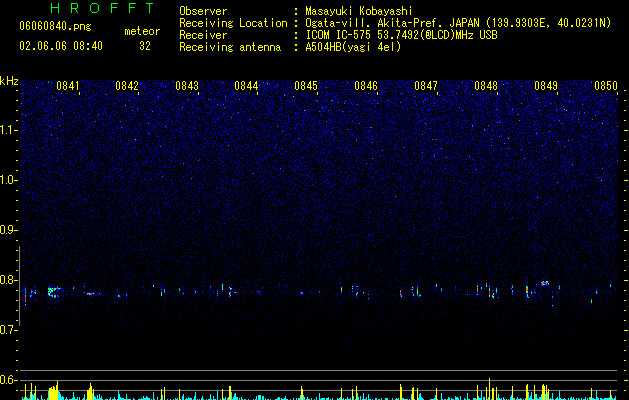The width and height of the screenshot is (629, 400).
Task: Select the Ogata-vill. Akita-Pref. JAPAN location text
Action: coord(458,23)
